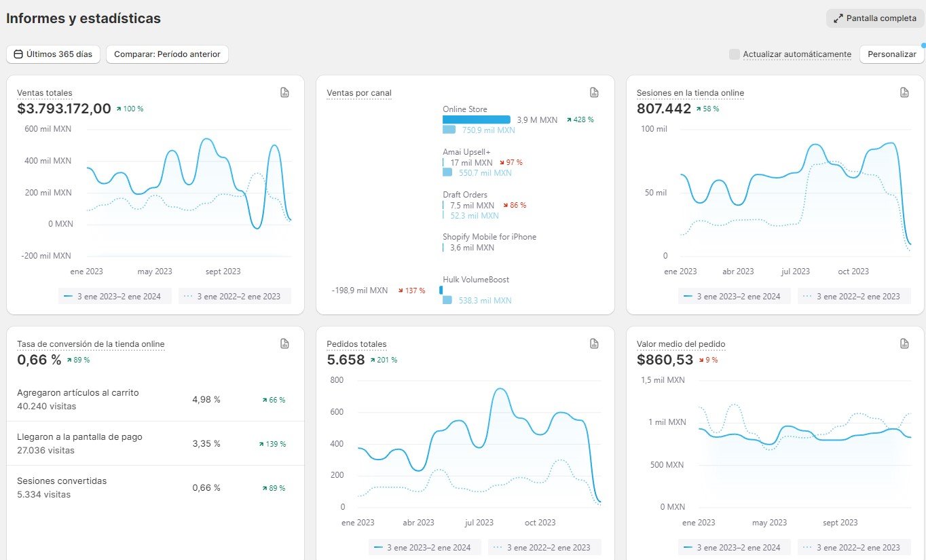Screen dimensions: 926x560
Task: Toggle the 3 ene 2022–2 ene 2023 legend in Ventas totales
Action: click(234, 296)
